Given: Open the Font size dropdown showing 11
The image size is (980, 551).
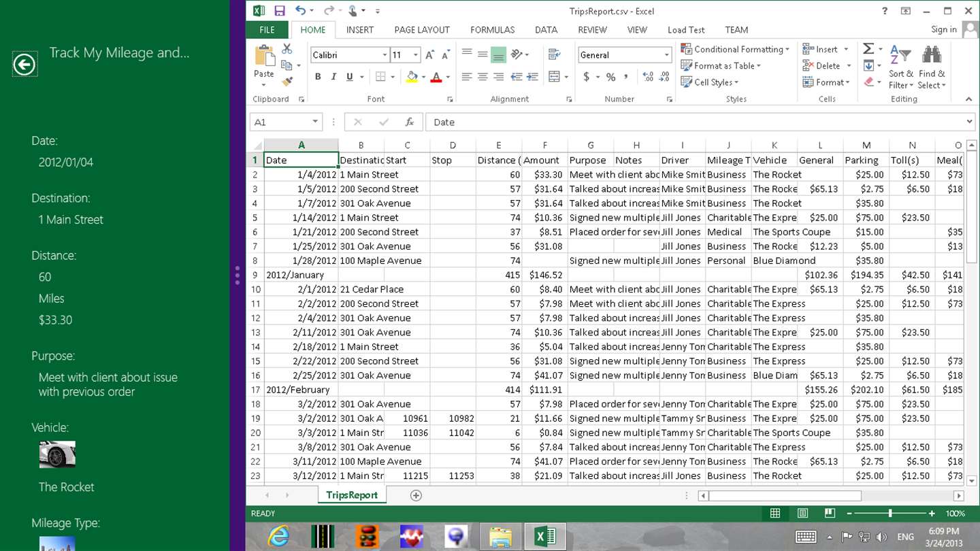Looking at the screenshot, I should click(x=415, y=55).
